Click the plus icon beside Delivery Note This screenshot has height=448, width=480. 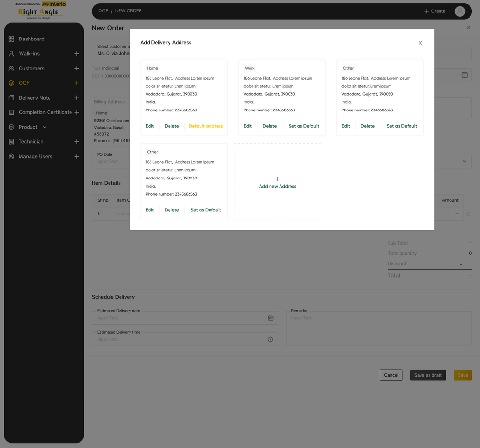77,98
